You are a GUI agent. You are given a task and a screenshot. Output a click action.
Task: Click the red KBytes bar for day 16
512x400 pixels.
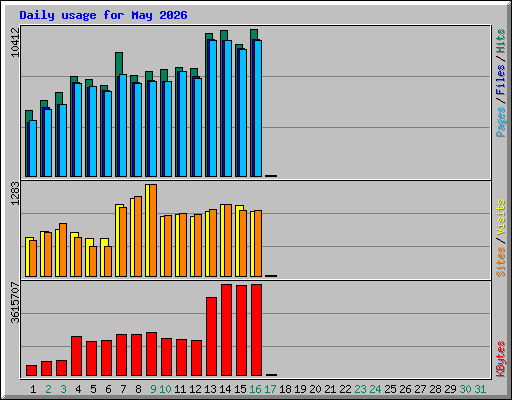(257, 330)
